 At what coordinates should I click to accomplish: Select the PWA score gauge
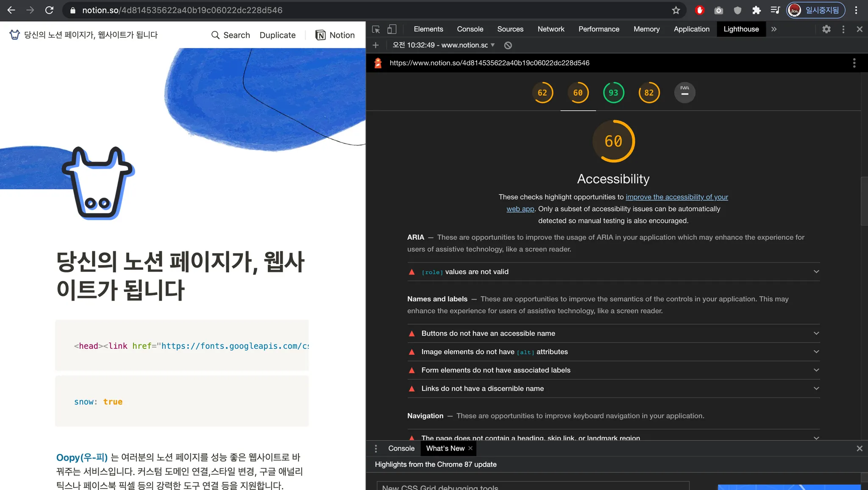[x=684, y=92]
